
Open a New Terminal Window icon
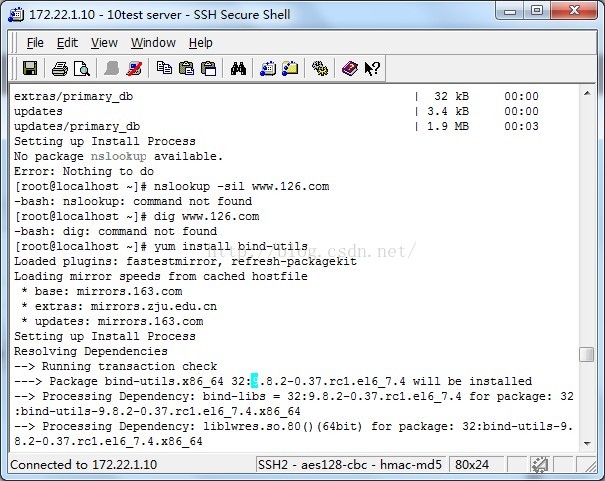click(x=268, y=69)
